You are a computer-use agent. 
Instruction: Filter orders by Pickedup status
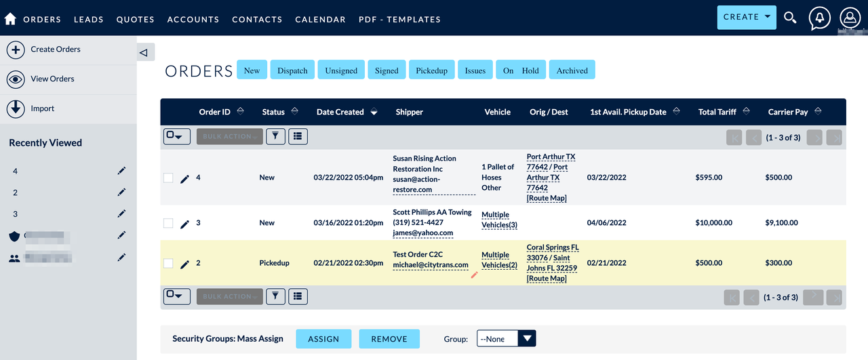(x=432, y=70)
